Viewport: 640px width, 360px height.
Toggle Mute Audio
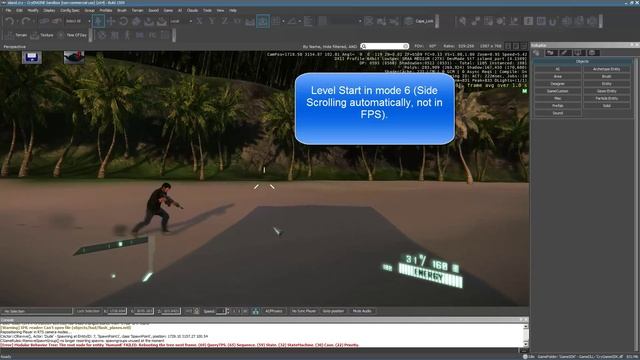click(362, 311)
